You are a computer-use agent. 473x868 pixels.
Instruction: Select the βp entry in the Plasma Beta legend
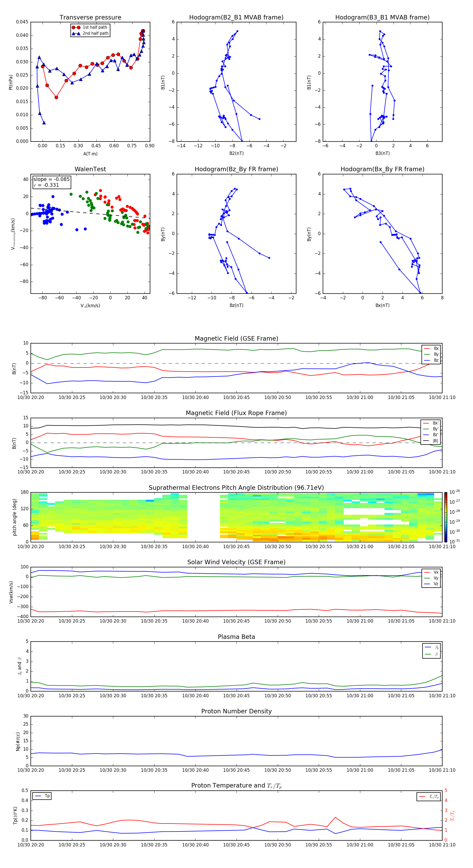pyautogui.click(x=431, y=647)
